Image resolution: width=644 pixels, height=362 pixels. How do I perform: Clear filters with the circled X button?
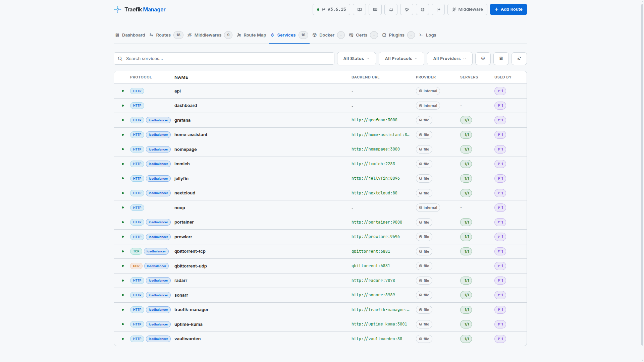(483, 59)
